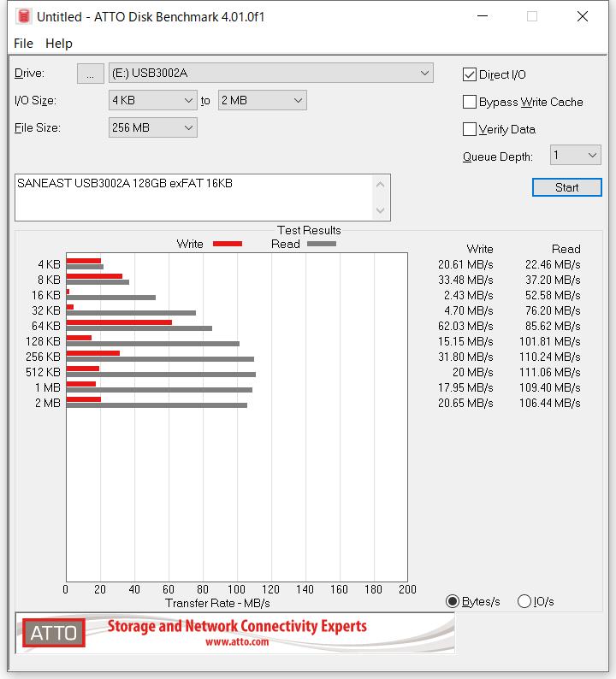This screenshot has width=616, height=679.
Task: Click the 64 KB read value 85.62 MB/s
Action: tap(553, 326)
